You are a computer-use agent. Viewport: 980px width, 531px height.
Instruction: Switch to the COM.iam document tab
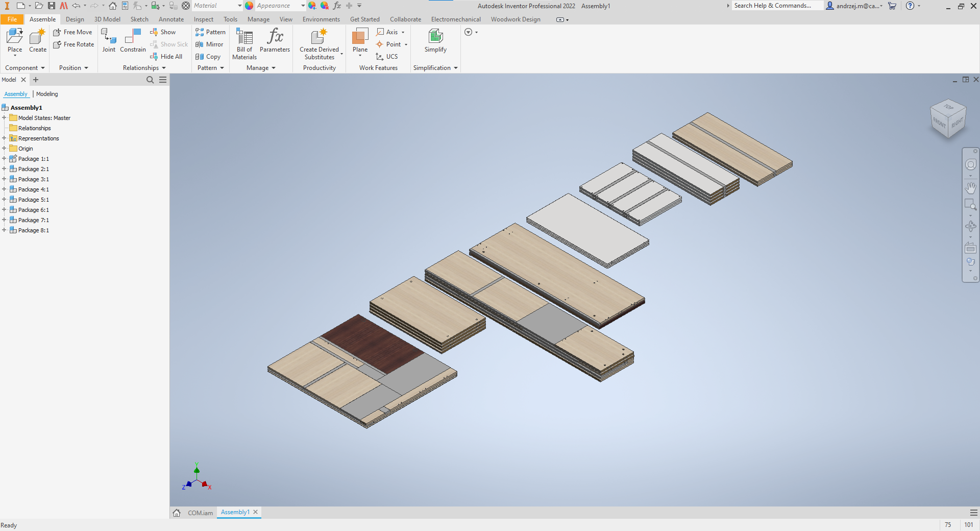point(200,513)
